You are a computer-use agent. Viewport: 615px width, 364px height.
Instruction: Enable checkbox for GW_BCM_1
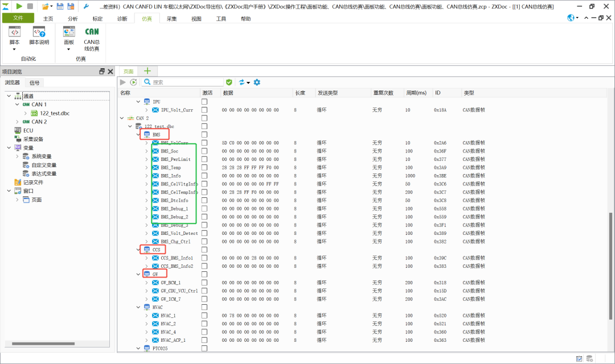[204, 283]
